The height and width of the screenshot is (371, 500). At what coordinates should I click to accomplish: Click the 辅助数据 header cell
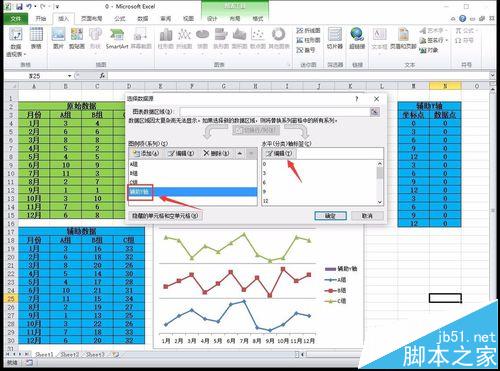[81, 231]
